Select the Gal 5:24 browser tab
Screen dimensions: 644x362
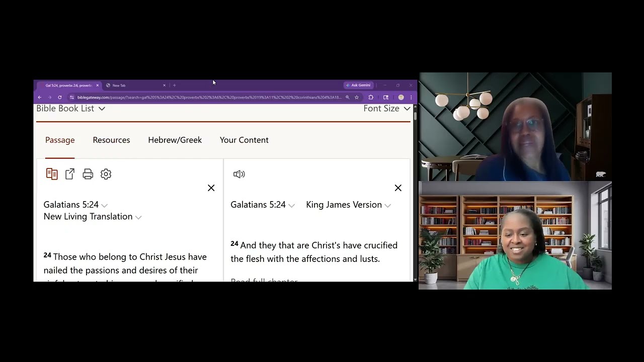pyautogui.click(x=68, y=85)
